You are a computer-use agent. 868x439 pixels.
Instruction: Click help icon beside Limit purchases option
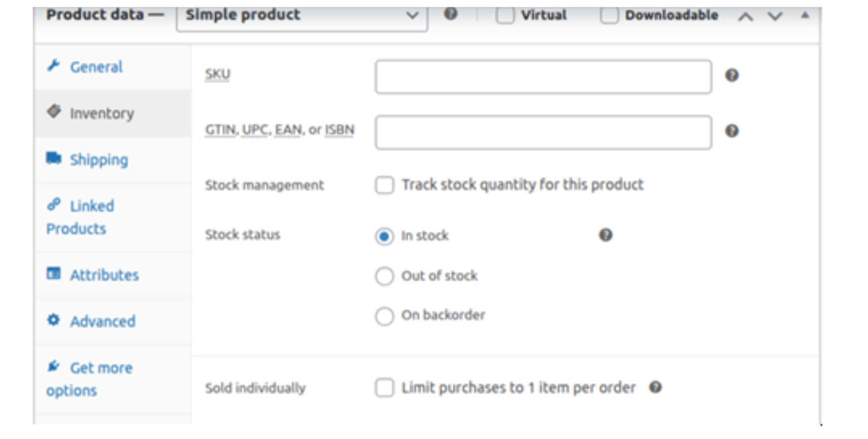pos(655,388)
